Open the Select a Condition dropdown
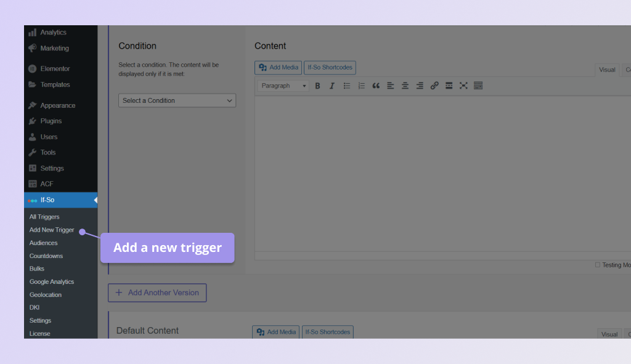The width and height of the screenshot is (631, 364). 177,100
